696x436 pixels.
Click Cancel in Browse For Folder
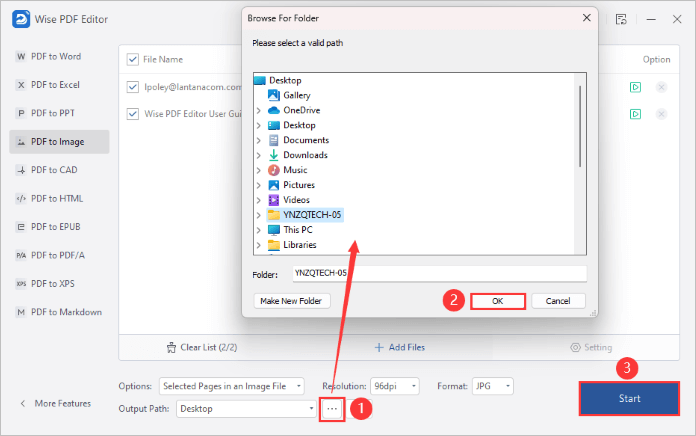tap(558, 301)
